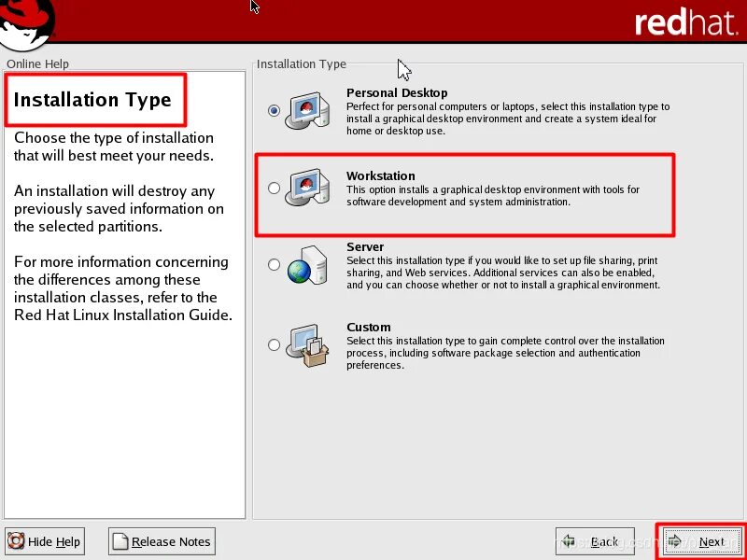Click the Personal Desktop title text
The width and height of the screenshot is (747, 560).
[x=397, y=92]
